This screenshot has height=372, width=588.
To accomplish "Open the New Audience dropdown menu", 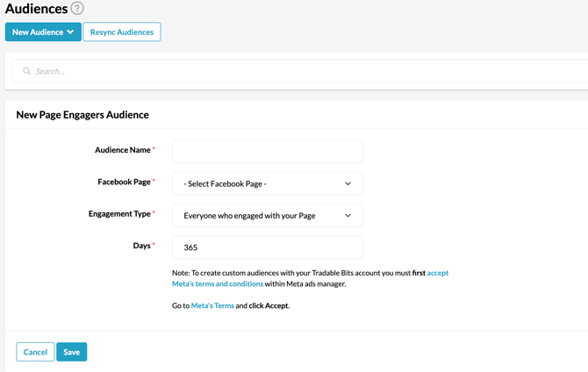I will (42, 32).
